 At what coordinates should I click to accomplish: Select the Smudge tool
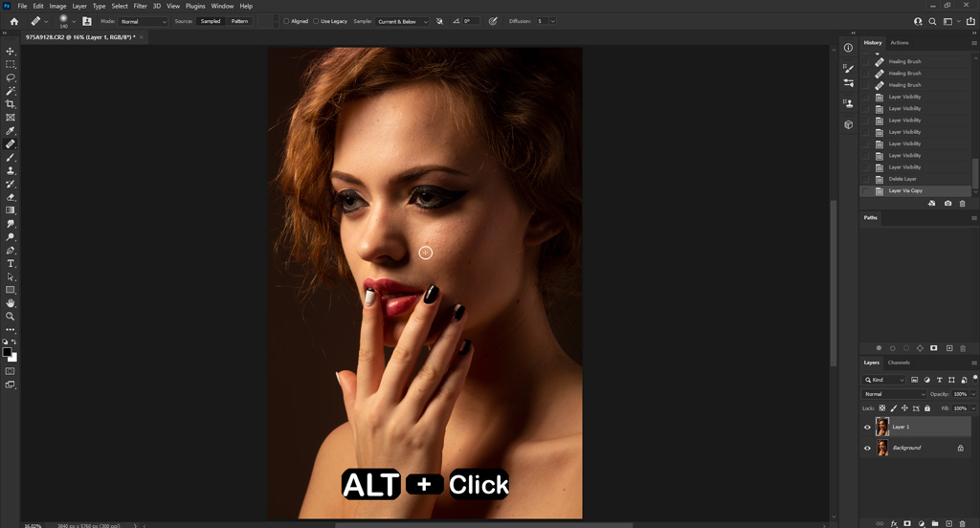coord(10,224)
